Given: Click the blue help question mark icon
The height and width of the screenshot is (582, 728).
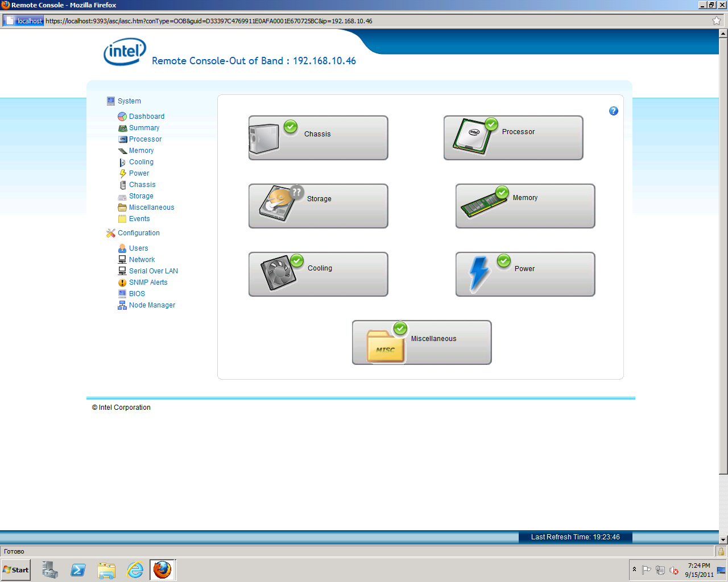Looking at the screenshot, I should pos(613,111).
